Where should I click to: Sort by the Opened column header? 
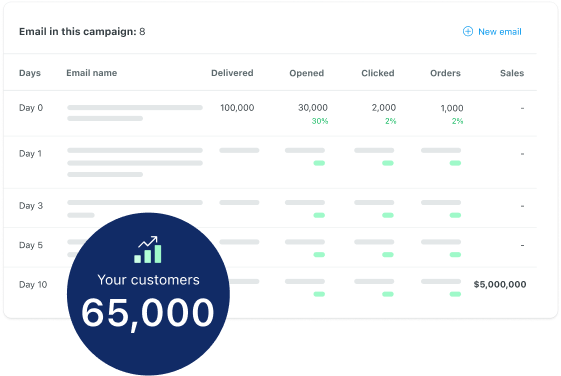click(x=307, y=73)
